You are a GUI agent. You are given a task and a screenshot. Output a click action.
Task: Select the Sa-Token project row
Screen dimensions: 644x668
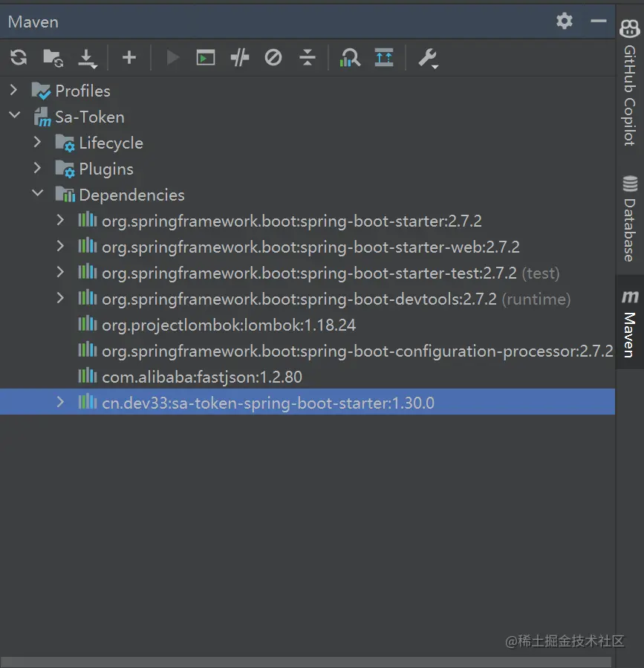click(x=308, y=117)
